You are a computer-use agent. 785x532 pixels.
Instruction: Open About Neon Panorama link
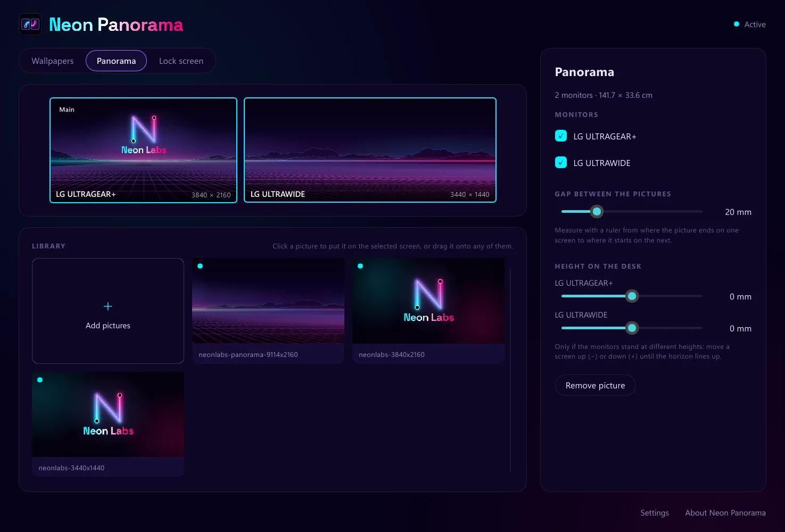pos(725,513)
